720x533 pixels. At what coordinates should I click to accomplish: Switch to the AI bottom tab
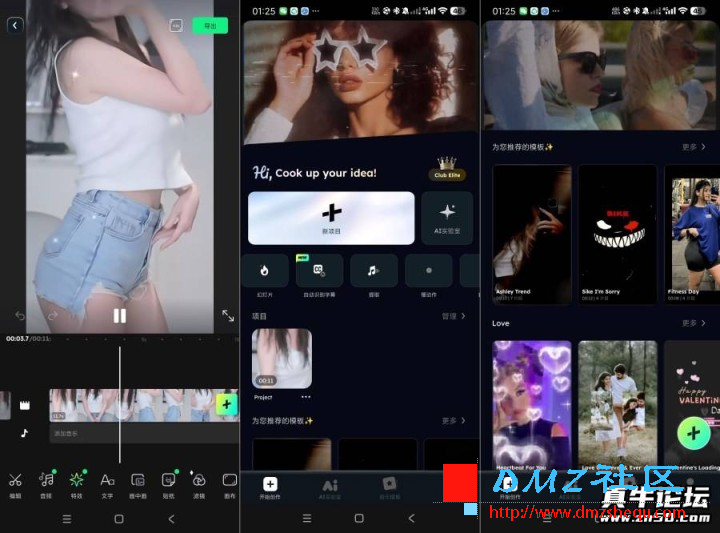click(x=329, y=487)
